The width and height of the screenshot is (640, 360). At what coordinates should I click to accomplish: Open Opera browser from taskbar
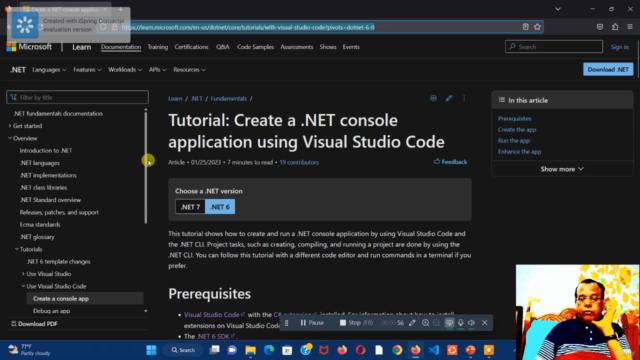pyautogui.click(x=360, y=350)
